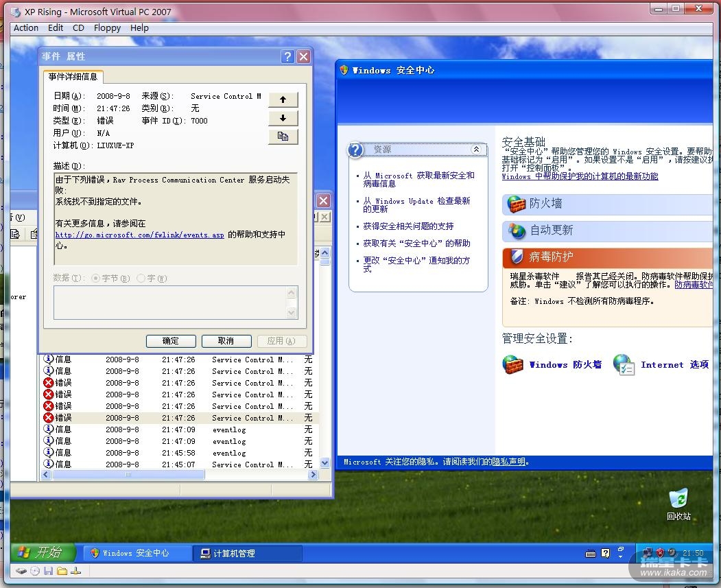Click the Internet Options icon

click(624, 364)
